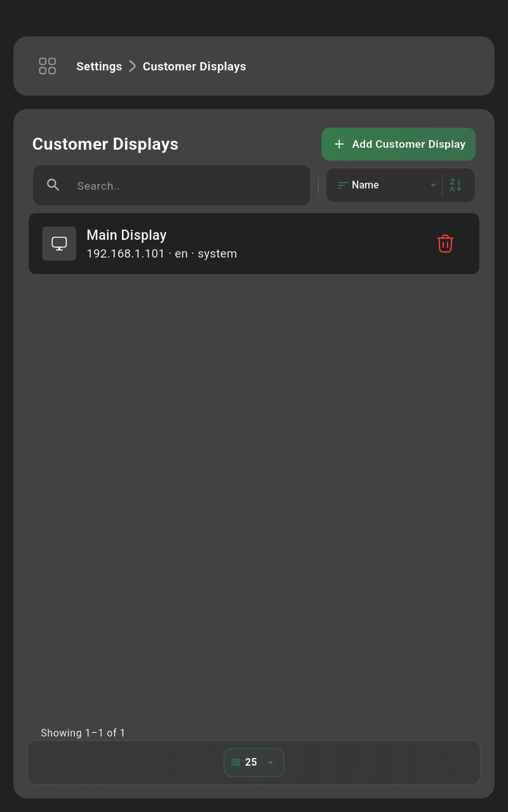Open the Name sort-by dropdown

[384, 185]
